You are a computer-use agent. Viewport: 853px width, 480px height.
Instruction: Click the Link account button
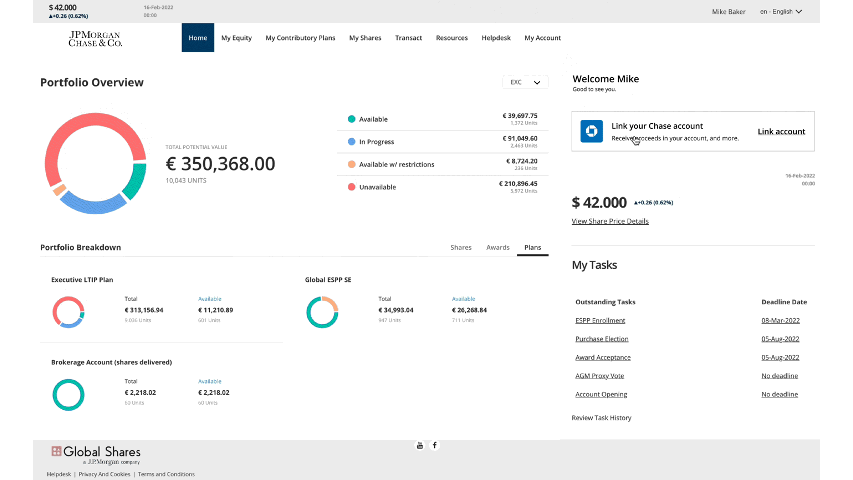781,132
